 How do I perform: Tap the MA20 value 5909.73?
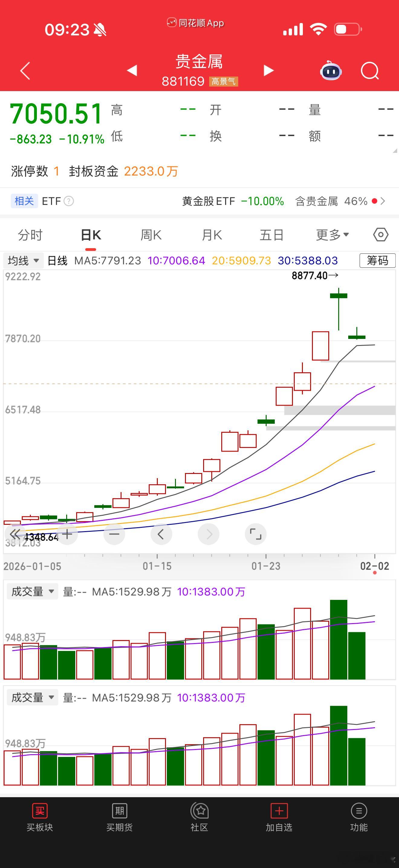tap(241, 261)
